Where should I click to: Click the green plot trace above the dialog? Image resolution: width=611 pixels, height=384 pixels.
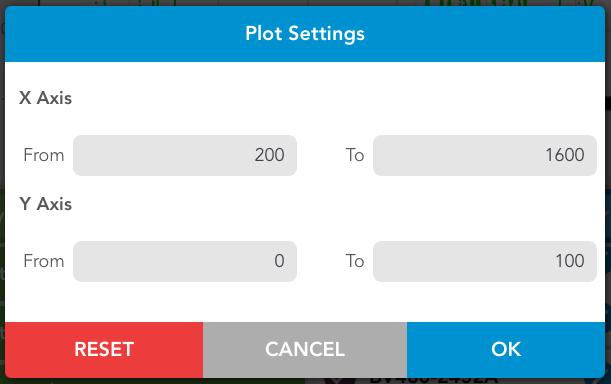coord(475,3)
